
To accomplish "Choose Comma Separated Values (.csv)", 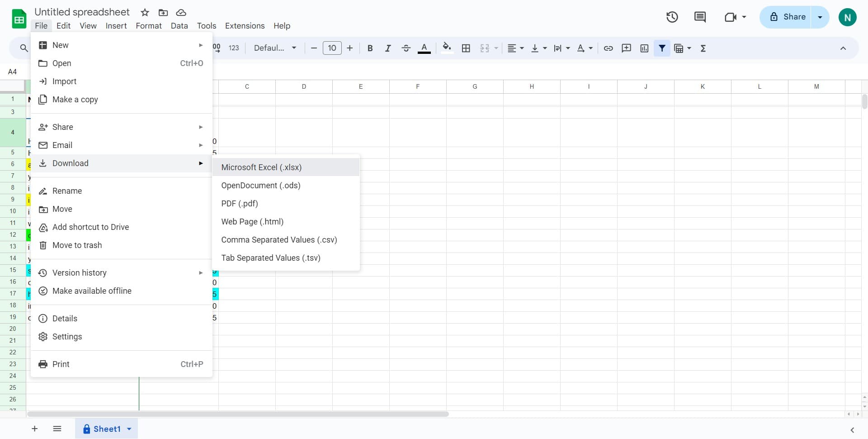I will 279,240.
